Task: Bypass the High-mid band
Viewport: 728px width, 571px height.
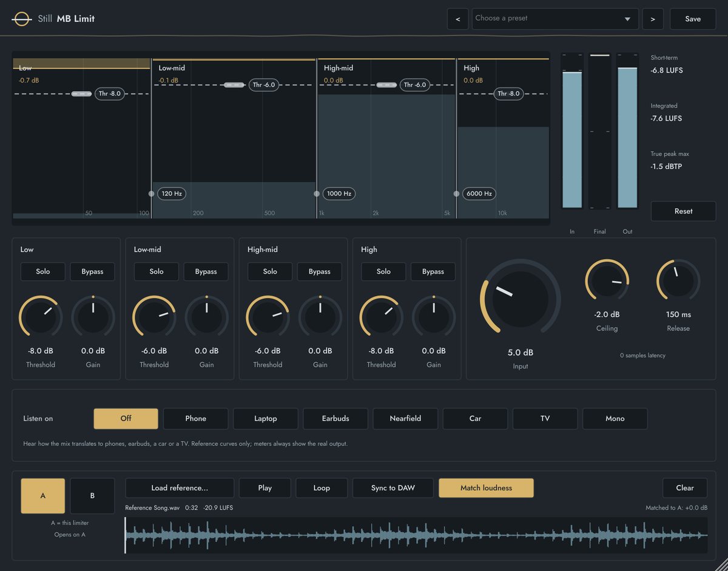Action: (319, 271)
